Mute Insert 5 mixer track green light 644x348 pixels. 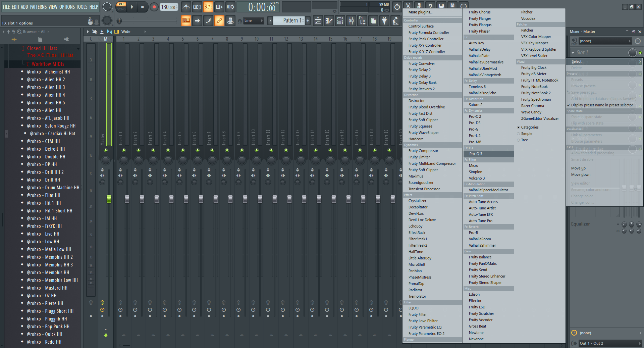[183, 150]
